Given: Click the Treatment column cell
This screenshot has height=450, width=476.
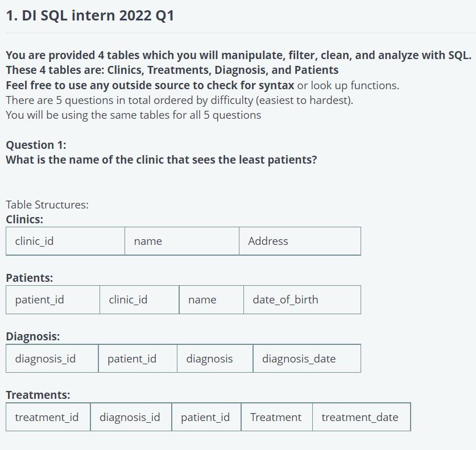Looking at the screenshot, I should tap(277, 417).
